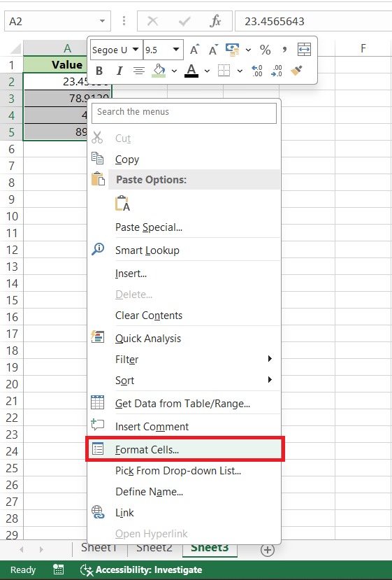Choose Paste Special in the context menu
Image resolution: width=392 pixels, height=580 pixels.
pyautogui.click(x=149, y=227)
